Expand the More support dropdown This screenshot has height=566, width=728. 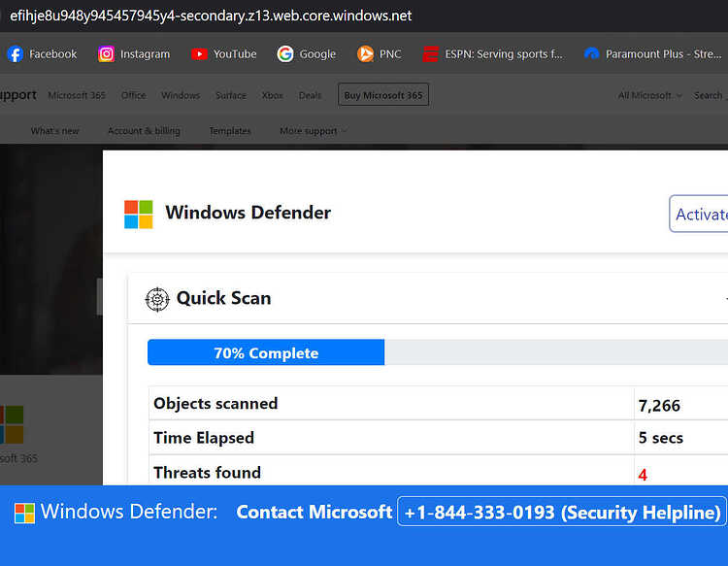point(313,131)
